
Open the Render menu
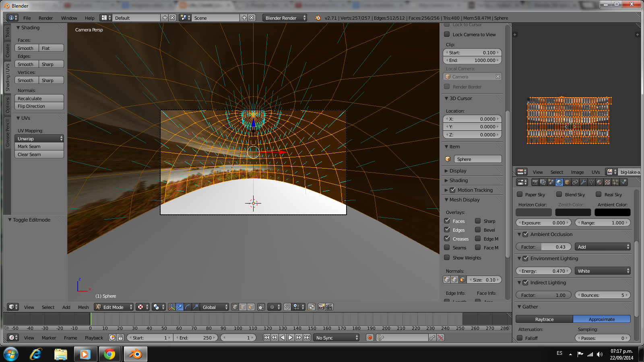tap(45, 18)
